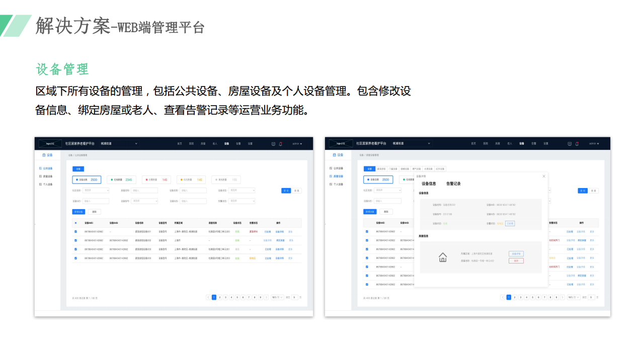Open page-size dropdown in right screenshot pagination
644x362 pixels.
573,298
